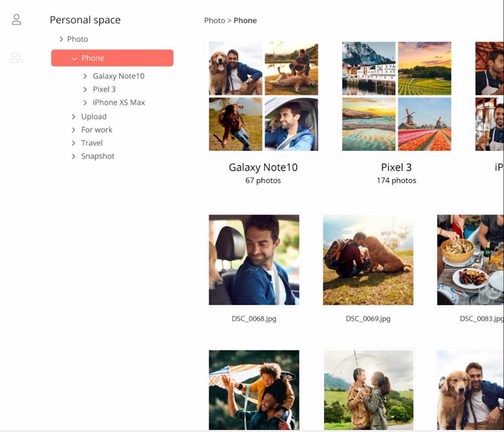This screenshot has height=432, width=504.
Task: Open the Galaxy Note10 album collage
Action: [263, 96]
